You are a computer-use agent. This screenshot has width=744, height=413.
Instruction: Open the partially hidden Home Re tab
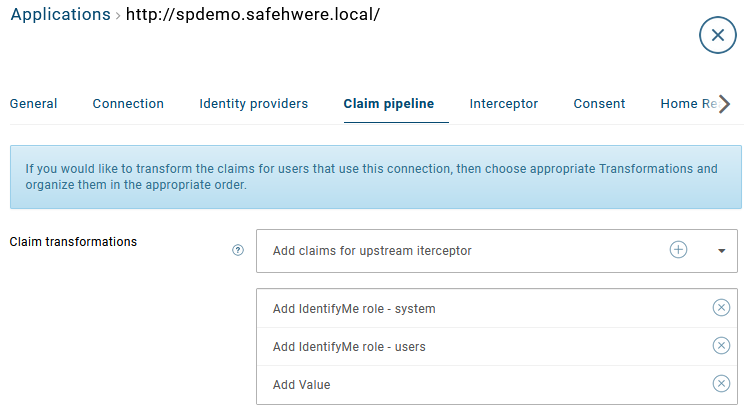[686, 104]
